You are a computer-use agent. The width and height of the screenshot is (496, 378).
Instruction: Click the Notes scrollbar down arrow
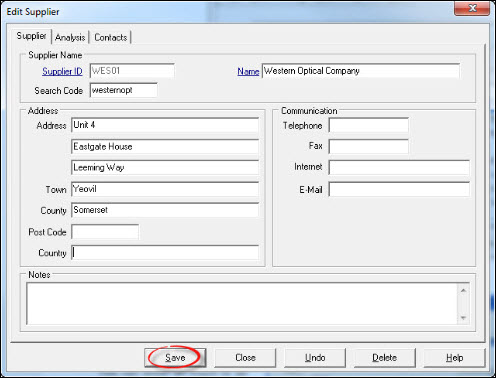click(x=463, y=318)
